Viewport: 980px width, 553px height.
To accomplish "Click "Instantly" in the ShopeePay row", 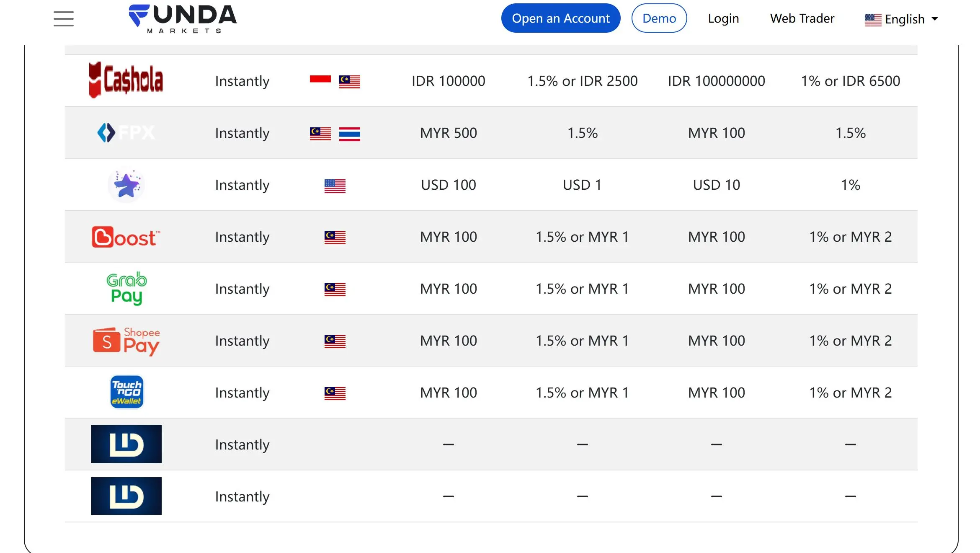I will click(x=242, y=341).
